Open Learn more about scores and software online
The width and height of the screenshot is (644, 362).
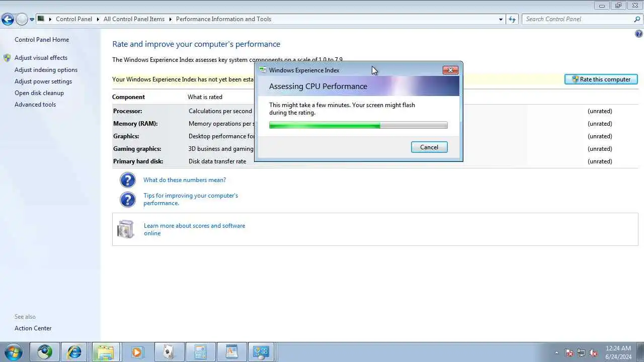(x=195, y=229)
